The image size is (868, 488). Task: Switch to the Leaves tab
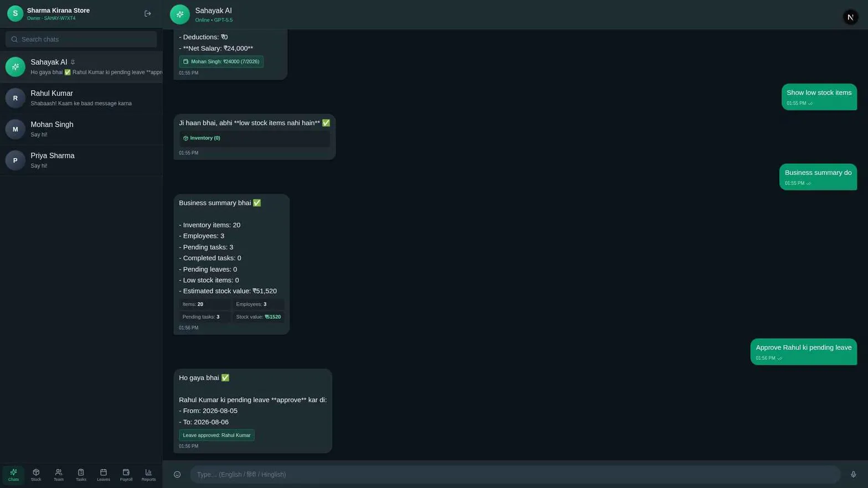[104, 475]
